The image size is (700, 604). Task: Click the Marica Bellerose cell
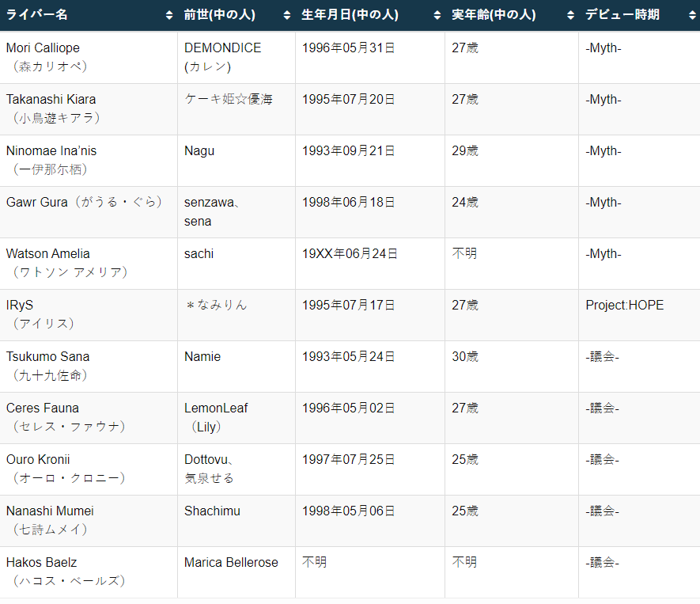[236, 572]
